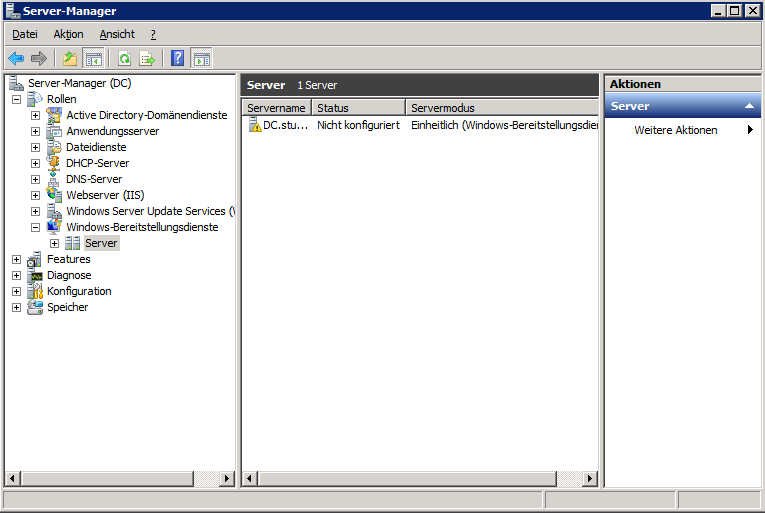The image size is (765, 513).
Task: Expand the Dateidienste node
Action: click(x=35, y=147)
